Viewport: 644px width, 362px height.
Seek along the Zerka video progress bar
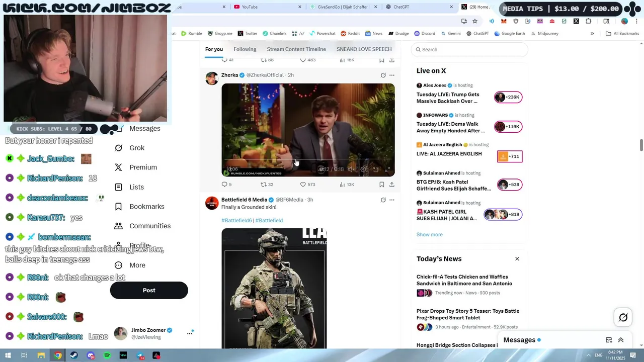tap(308, 160)
